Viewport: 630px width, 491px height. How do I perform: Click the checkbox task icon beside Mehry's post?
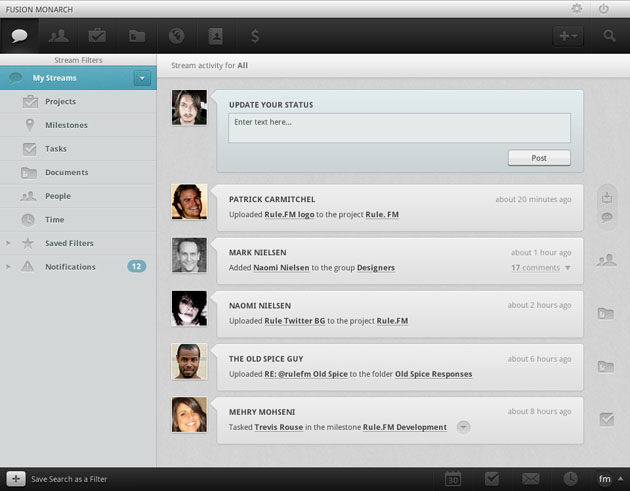click(606, 419)
